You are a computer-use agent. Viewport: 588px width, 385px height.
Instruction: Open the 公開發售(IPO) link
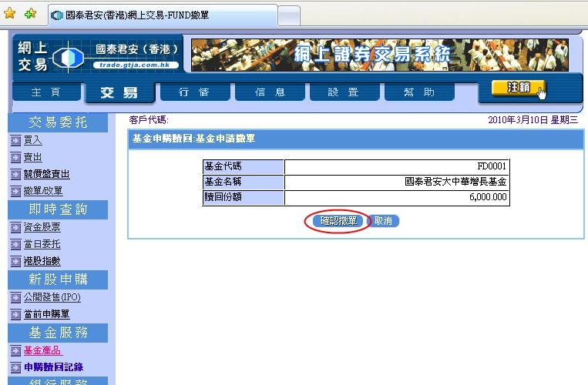click(52, 297)
